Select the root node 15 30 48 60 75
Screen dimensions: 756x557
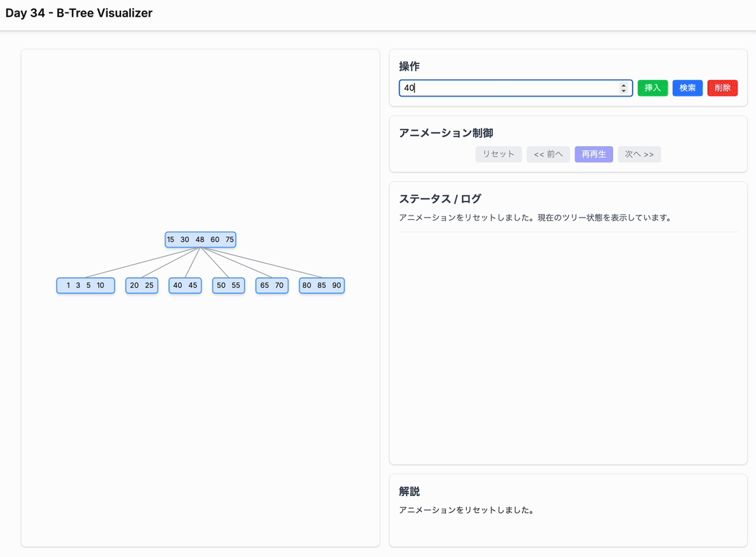click(200, 239)
